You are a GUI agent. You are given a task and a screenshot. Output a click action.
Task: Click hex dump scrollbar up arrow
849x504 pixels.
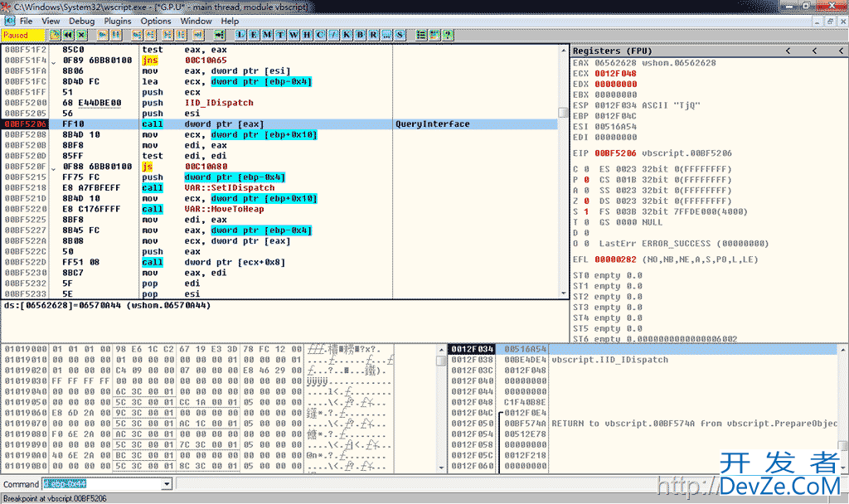[441, 350]
